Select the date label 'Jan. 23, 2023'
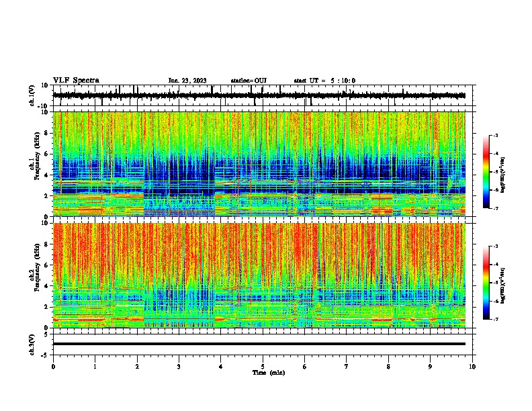The image size is (532, 411). [x=187, y=81]
